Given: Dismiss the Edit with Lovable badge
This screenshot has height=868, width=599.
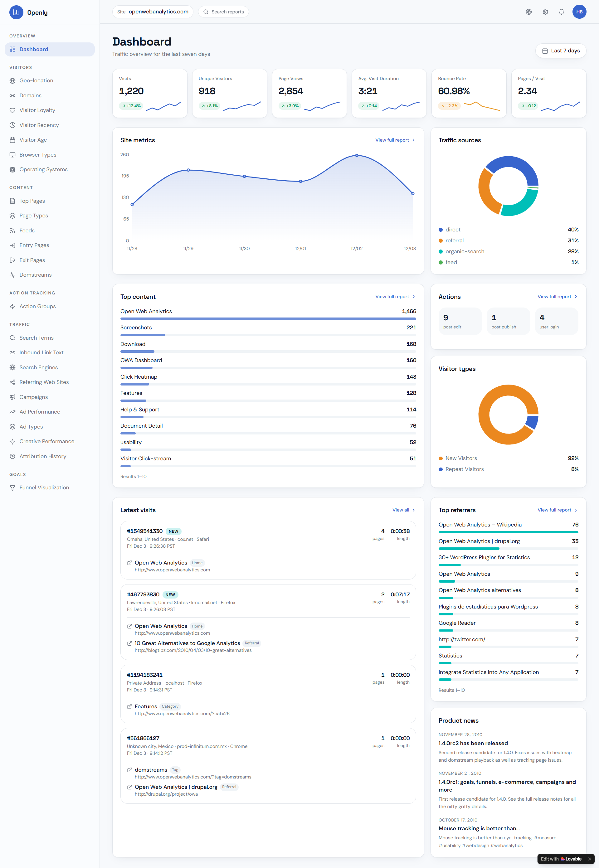Looking at the screenshot, I should point(589,859).
